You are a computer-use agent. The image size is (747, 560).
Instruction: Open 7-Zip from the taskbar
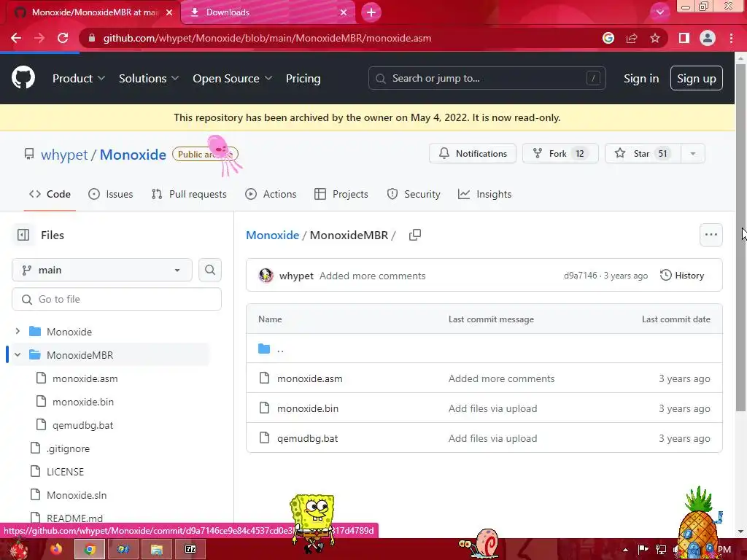coord(190,549)
